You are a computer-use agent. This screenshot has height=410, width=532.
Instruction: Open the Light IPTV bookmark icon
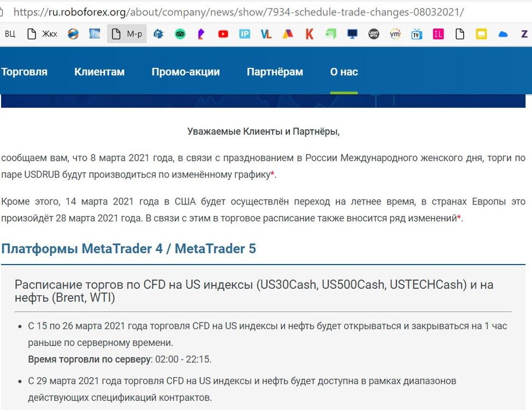tap(374, 34)
